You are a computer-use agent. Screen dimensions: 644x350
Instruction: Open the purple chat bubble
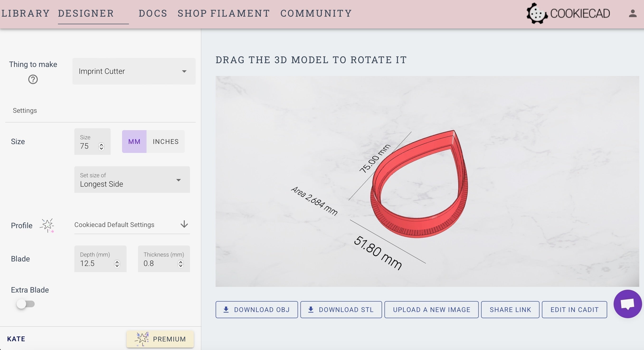coord(628,304)
